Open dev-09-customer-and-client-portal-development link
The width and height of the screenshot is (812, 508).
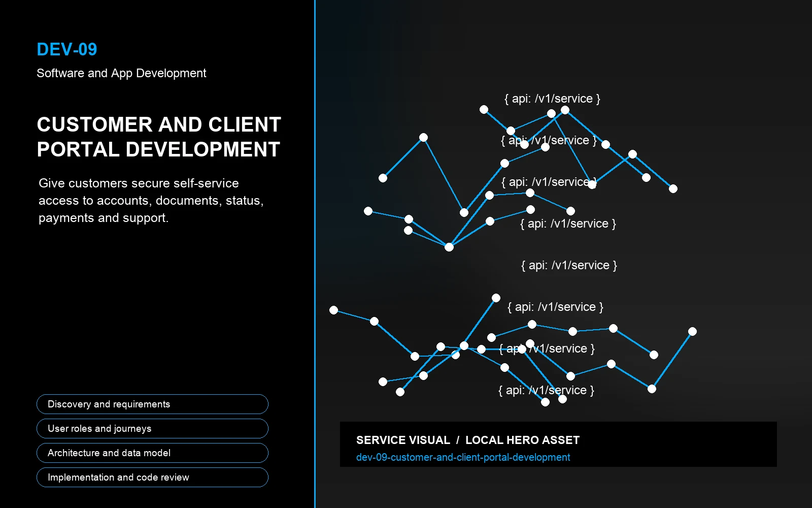point(463,457)
